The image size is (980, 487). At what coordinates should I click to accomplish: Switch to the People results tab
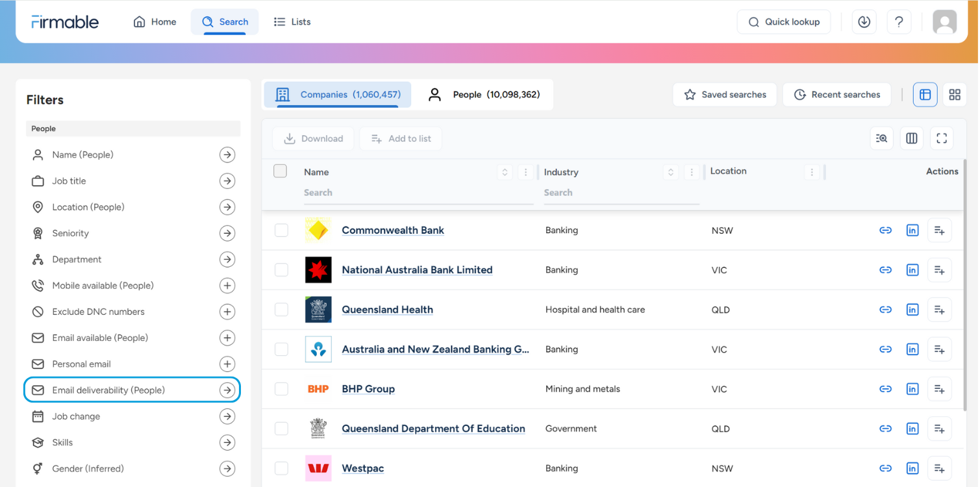485,94
